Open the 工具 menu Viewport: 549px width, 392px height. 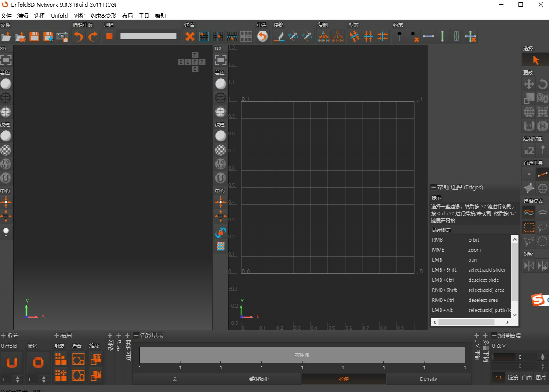[x=144, y=15]
